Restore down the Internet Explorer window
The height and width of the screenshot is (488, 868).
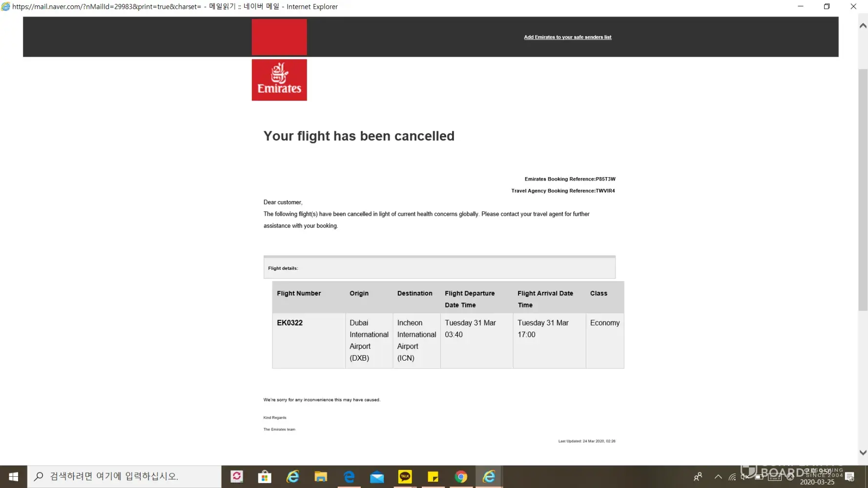827,6
